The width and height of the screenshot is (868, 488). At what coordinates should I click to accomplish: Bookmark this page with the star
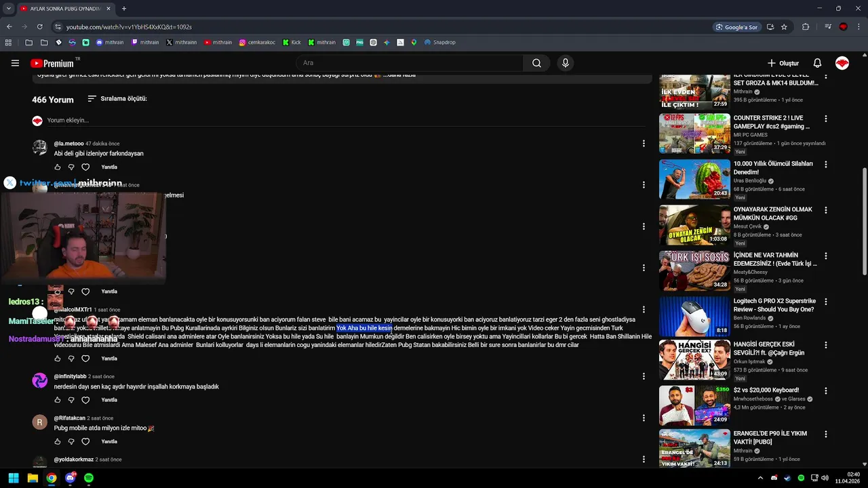[784, 27]
